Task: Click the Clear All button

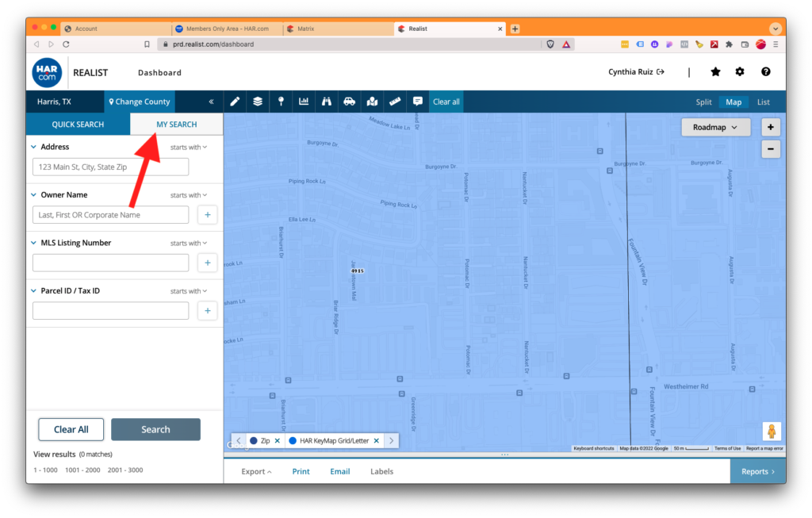Action: click(71, 429)
